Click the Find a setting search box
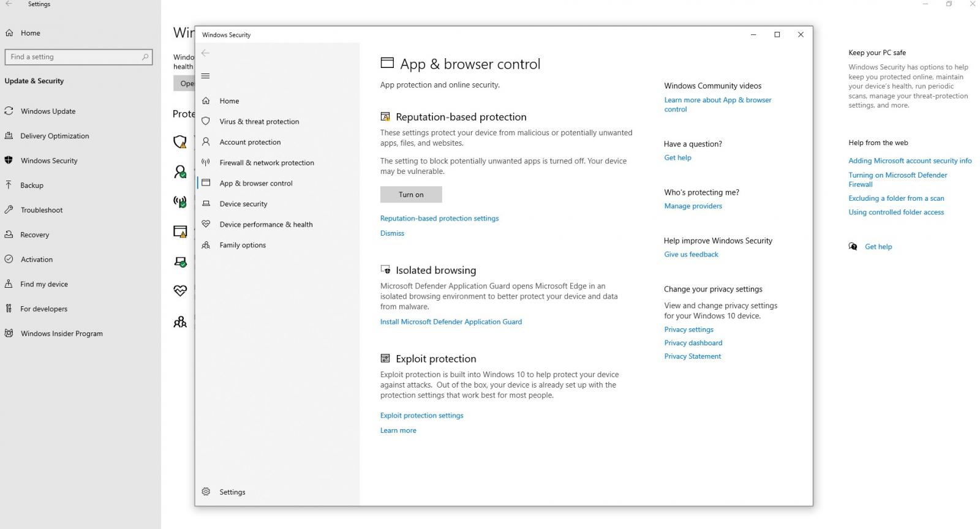Viewport: 980px width, 529px height. pos(78,57)
